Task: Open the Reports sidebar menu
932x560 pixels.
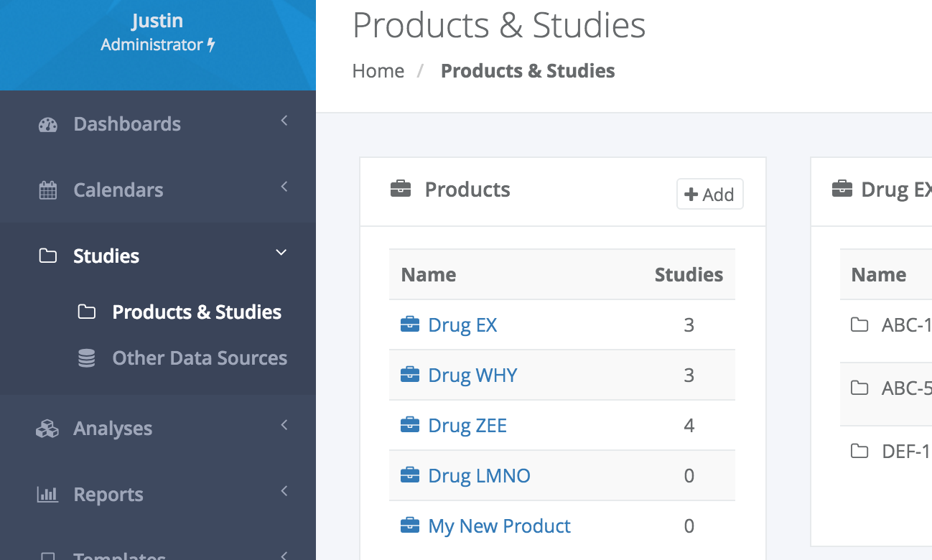Action: tap(158, 494)
